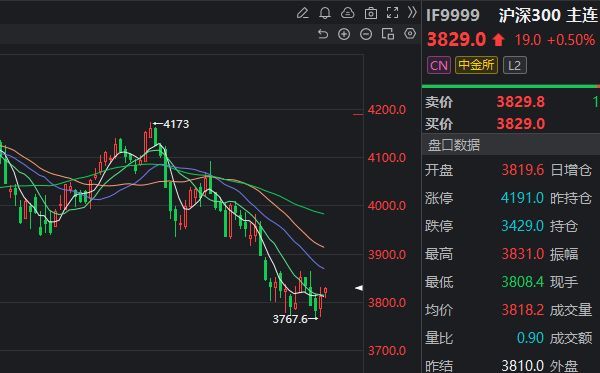
Task: Click the cloud sync icon
Action: (347, 13)
